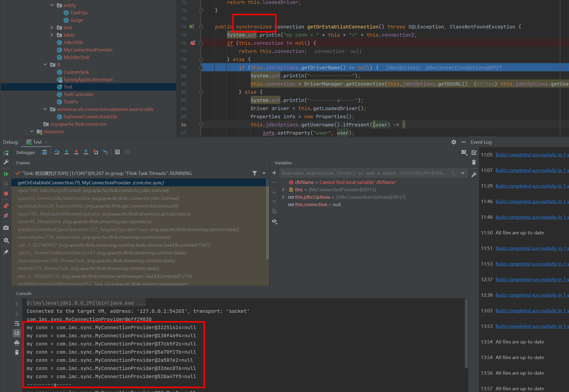
Task: Open View Breakpoints double red circle icon
Action: pyautogui.click(x=6, y=206)
